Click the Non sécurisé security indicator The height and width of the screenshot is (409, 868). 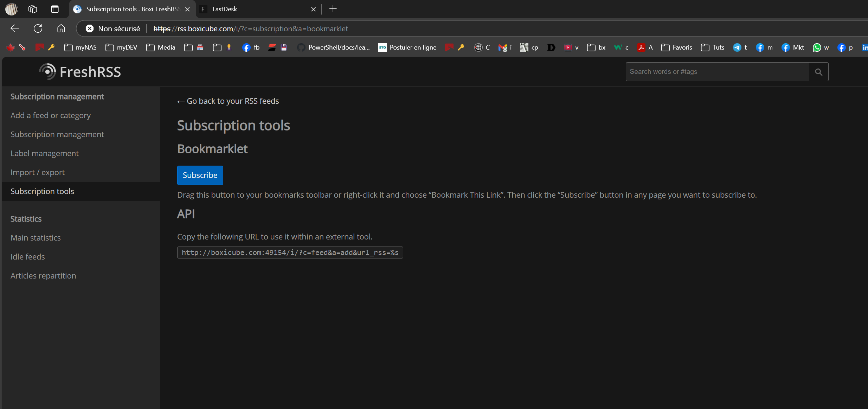pos(113,28)
